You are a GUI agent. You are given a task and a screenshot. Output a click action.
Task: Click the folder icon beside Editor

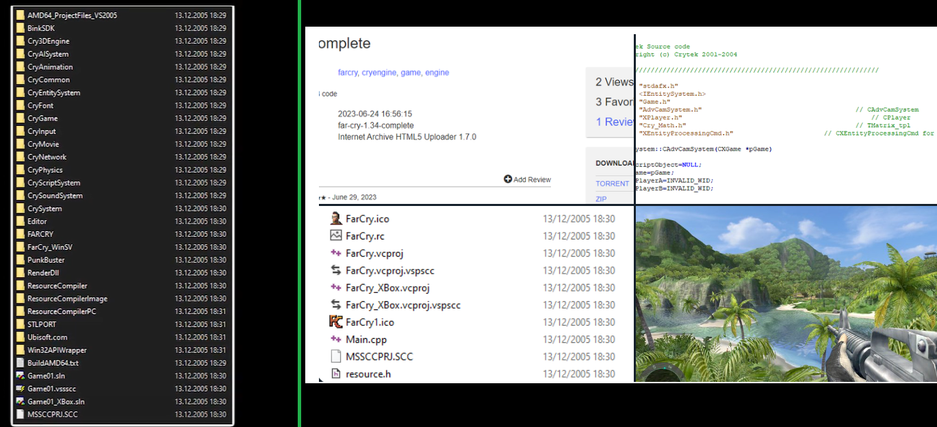[20, 221]
